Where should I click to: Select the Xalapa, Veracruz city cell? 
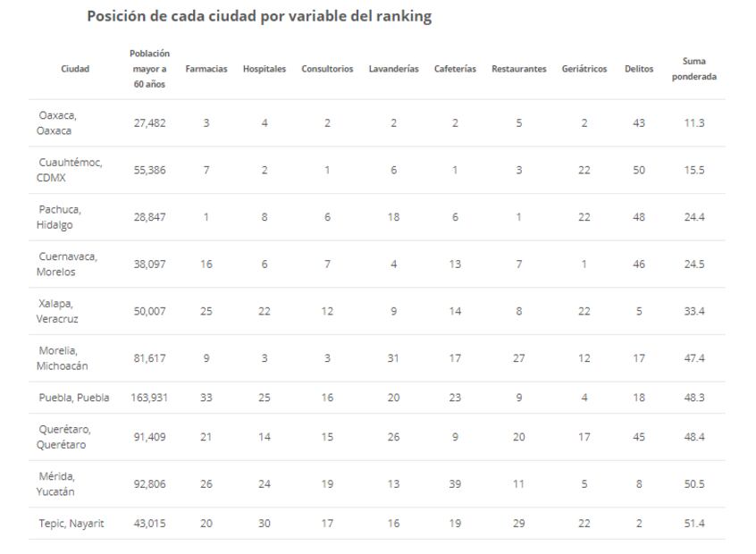pyautogui.click(x=57, y=312)
